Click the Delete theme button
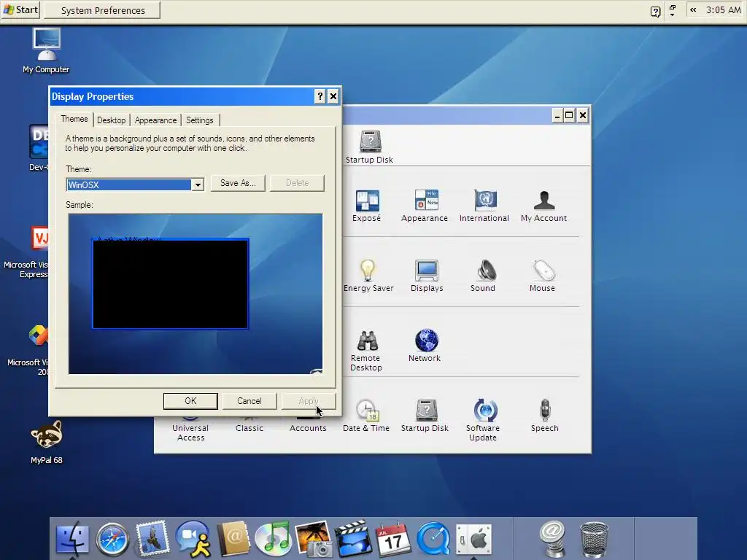The height and width of the screenshot is (560, 747). click(298, 183)
